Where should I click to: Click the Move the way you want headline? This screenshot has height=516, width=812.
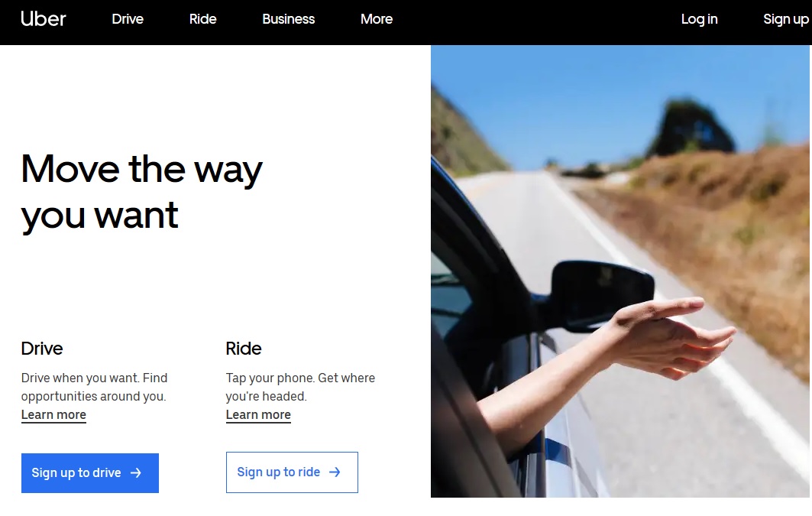[141, 192]
